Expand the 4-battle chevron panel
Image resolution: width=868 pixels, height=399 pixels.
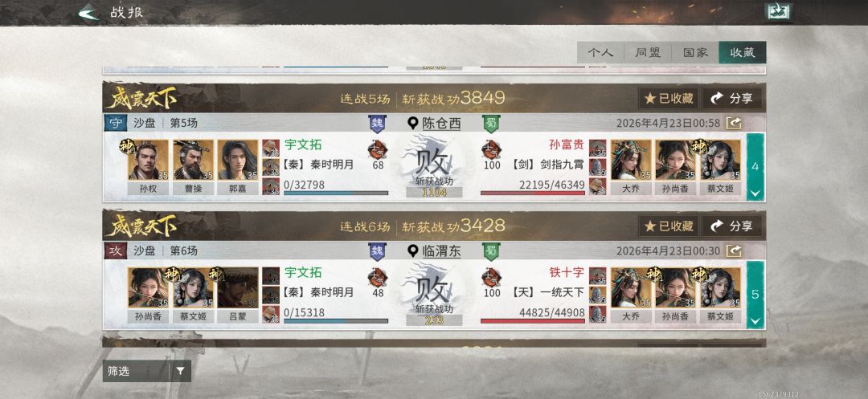tap(755, 167)
